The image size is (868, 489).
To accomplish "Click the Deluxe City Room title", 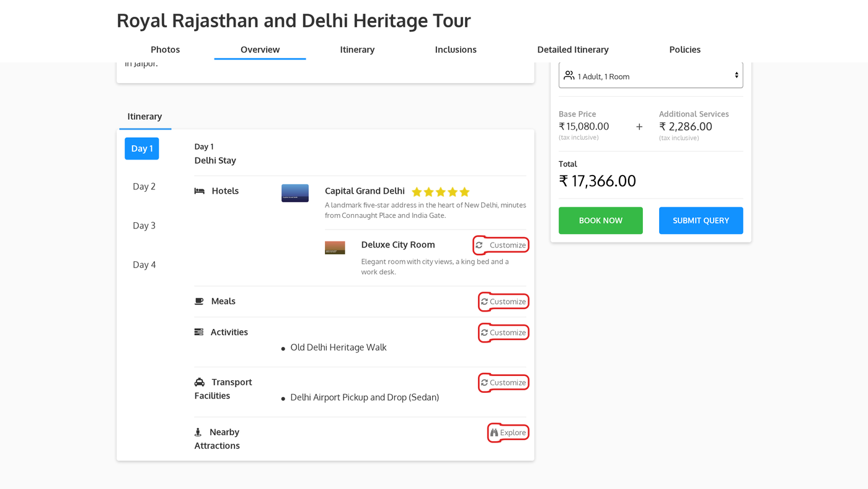I will coord(398,244).
